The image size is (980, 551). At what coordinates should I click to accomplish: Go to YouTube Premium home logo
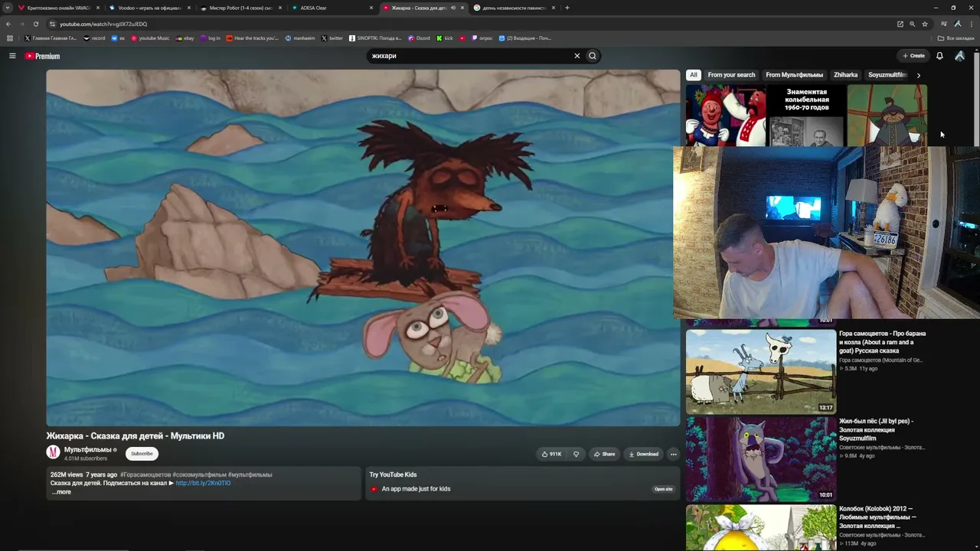pyautogui.click(x=42, y=56)
